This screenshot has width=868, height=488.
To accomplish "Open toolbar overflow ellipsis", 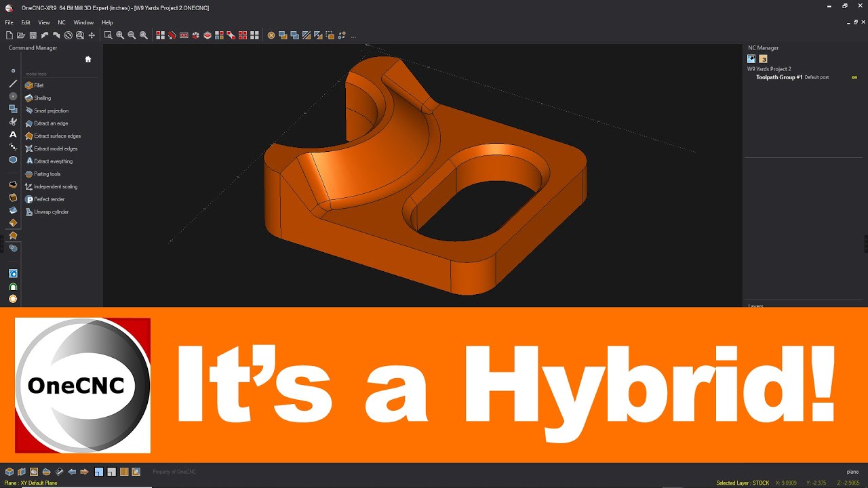I will click(x=353, y=36).
